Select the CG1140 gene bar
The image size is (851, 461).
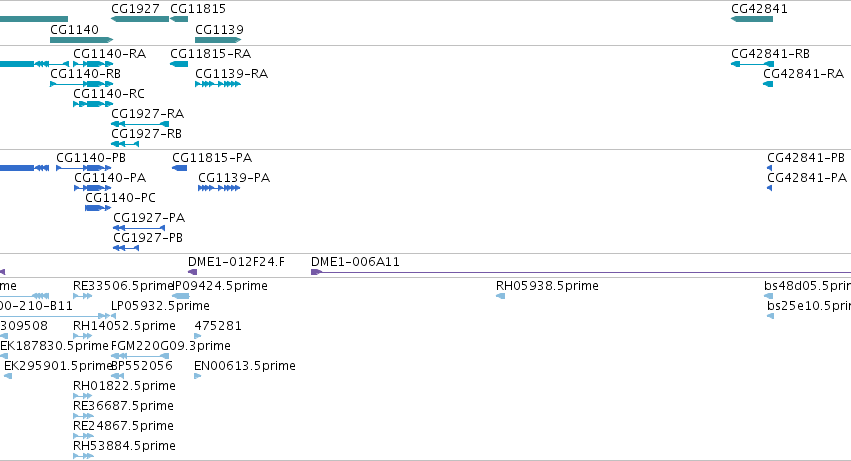pyautogui.click(x=81, y=40)
